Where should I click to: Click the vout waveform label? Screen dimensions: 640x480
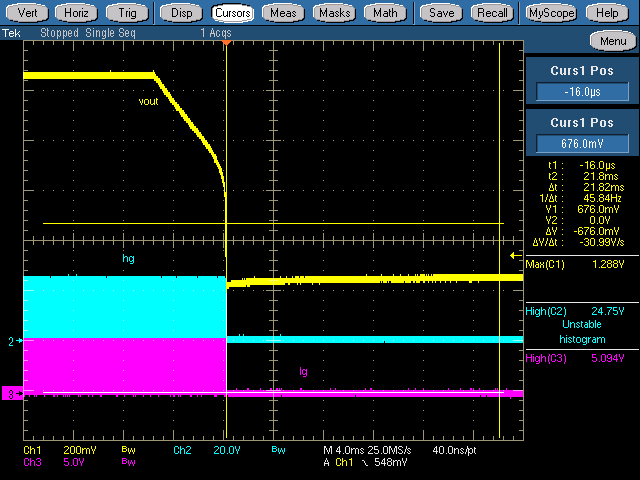(x=148, y=102)
